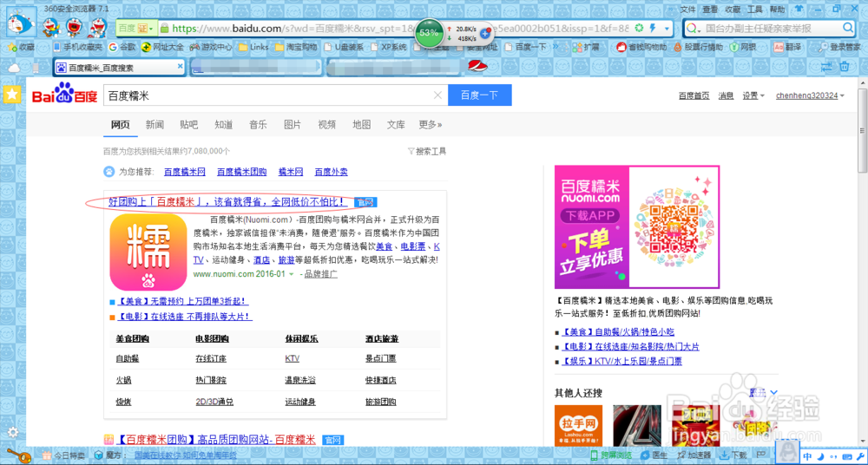Click the yellow star favorites sidebar button

click(12, 95)
